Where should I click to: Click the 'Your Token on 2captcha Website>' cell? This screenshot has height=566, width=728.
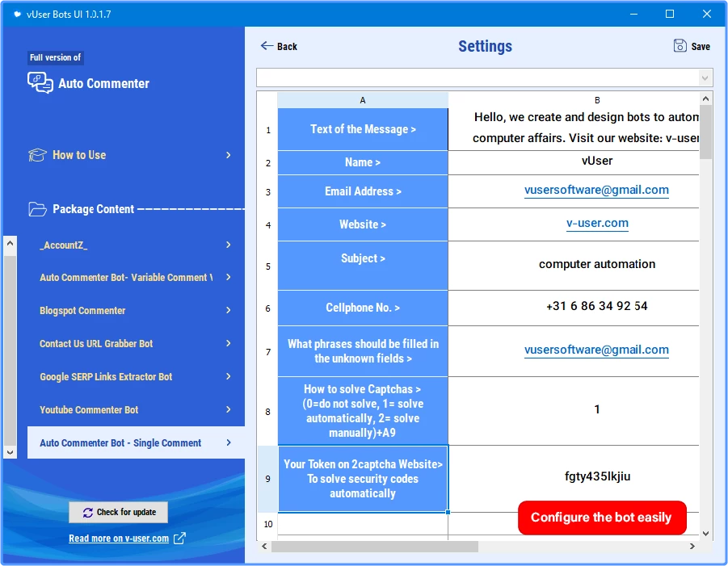tap(363, 479)
